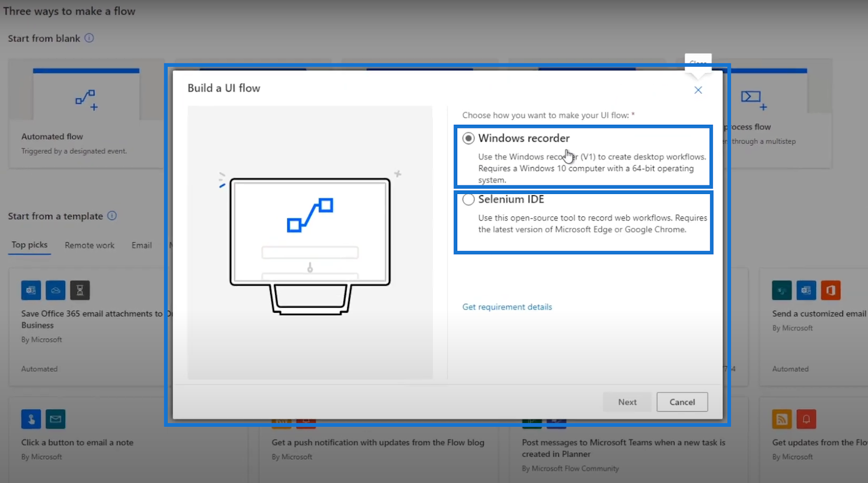Click the Automated label on Send a customized email card
Image resolution: width=868 pixels, height=483 pixels.
click(790, 369)
